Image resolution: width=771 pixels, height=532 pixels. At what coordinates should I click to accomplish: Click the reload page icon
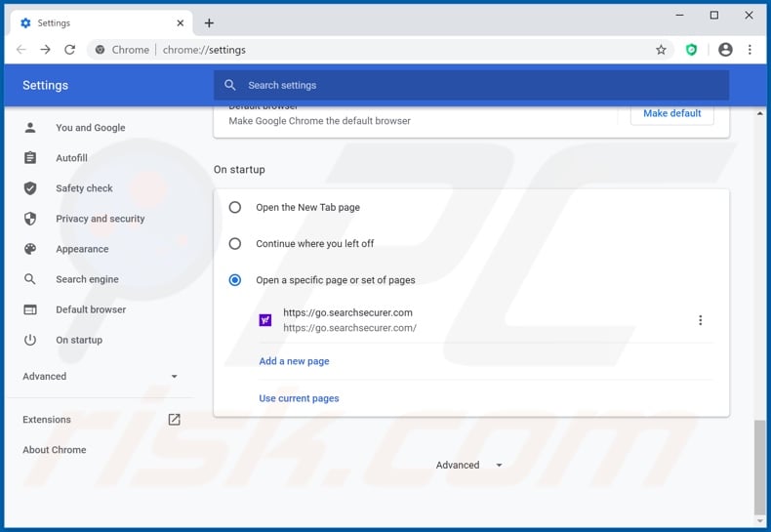(70, 50)
